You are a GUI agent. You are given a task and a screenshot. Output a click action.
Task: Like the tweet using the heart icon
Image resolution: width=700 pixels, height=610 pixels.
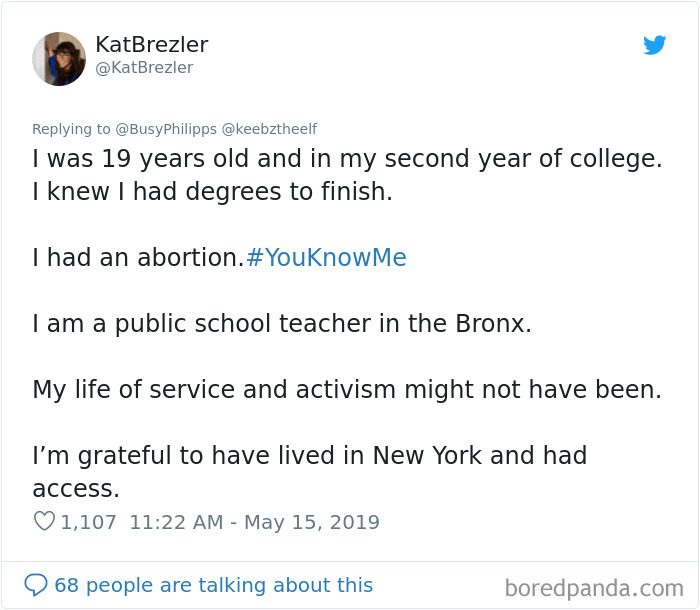click(x=44, y=521)
